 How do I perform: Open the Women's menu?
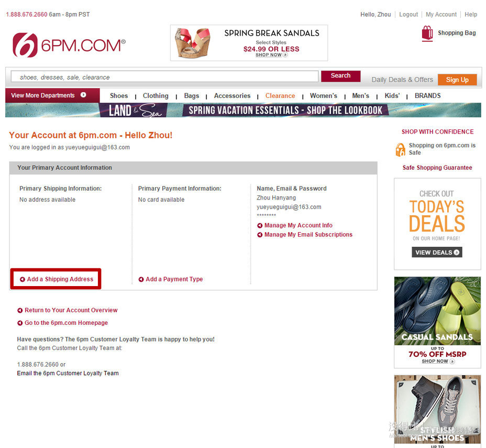coord(324,96)
